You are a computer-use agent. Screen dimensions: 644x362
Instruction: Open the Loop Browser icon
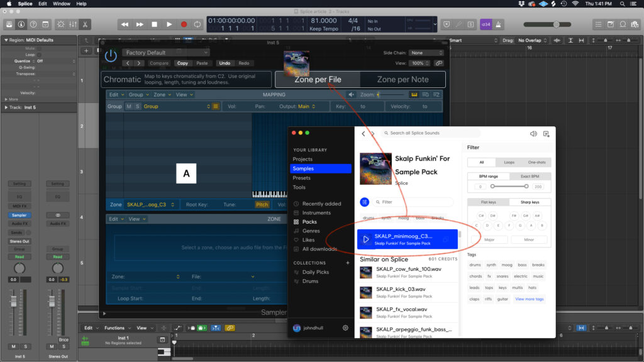[623, 25]
